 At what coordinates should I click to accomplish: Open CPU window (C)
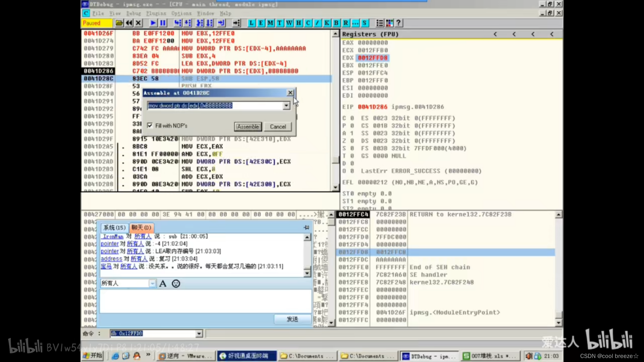[308, 23]
